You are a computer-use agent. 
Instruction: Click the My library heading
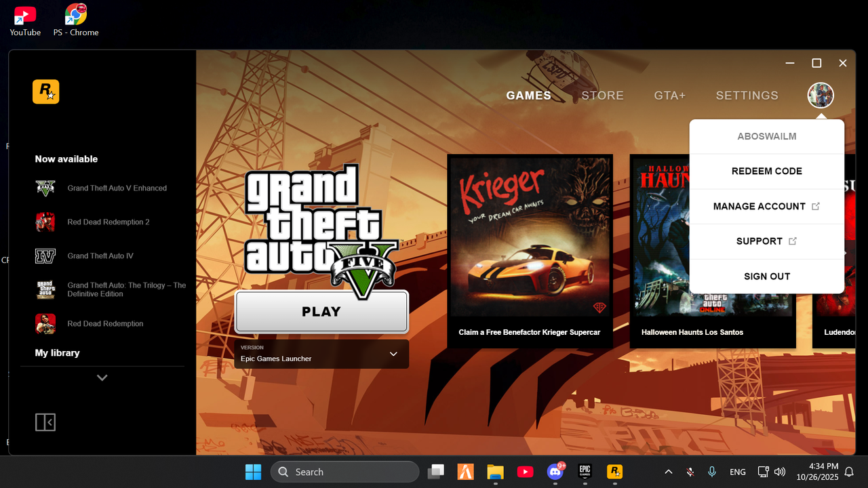point(58,353)
